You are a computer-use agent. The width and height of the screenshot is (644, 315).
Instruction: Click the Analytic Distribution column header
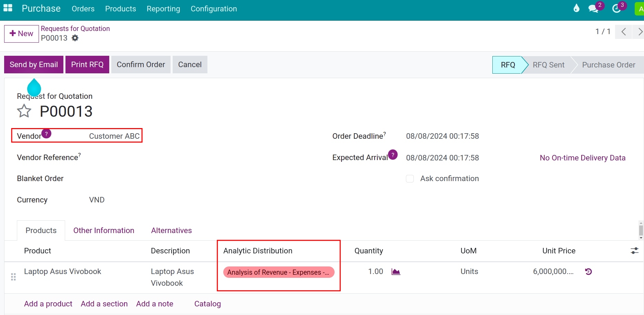click(x=258, y=251)
